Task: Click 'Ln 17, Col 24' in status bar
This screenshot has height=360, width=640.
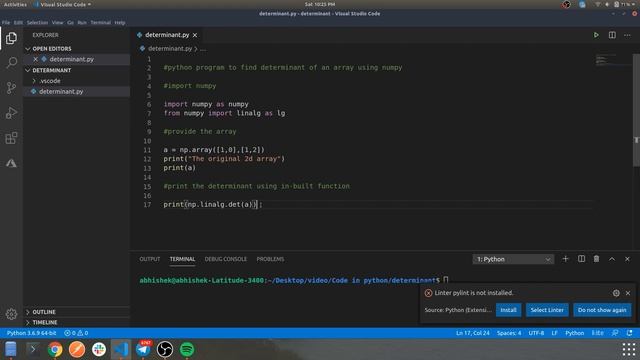Action: (473, 333)
